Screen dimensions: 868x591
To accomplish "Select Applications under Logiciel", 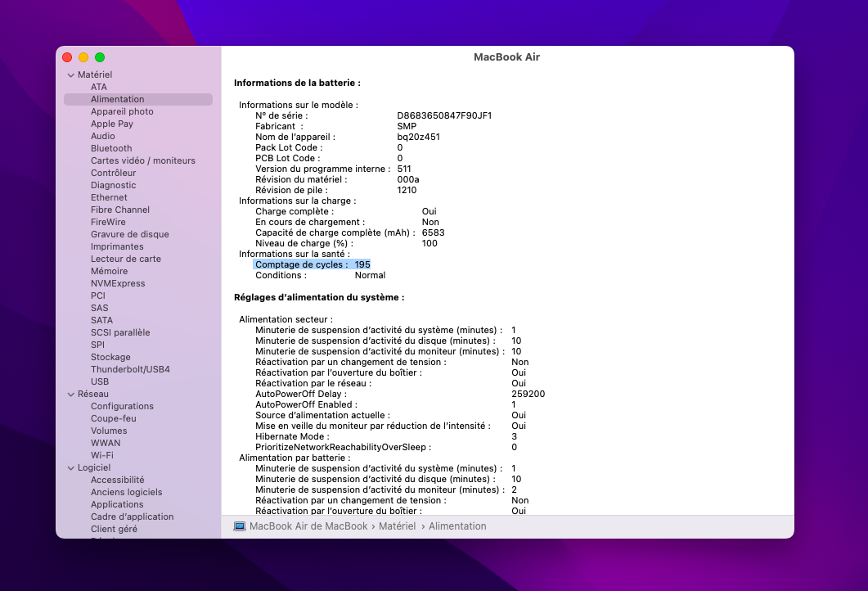I will pos(117,504).
